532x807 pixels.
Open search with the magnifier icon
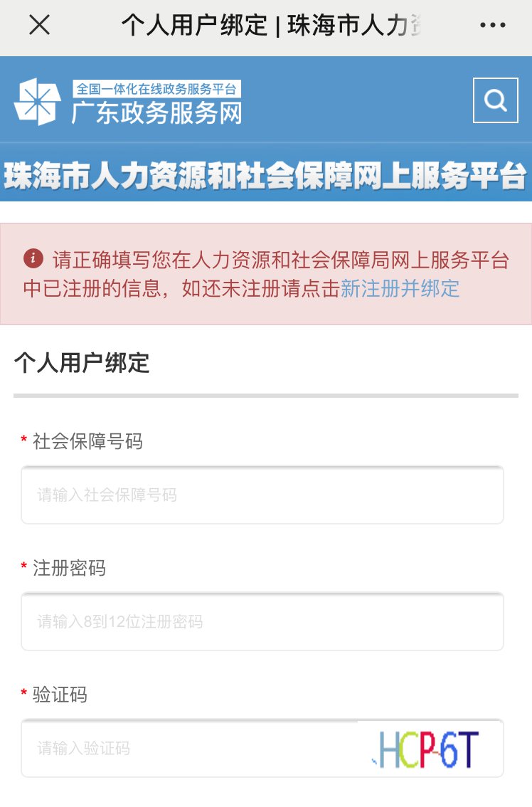(x=495, y=100)
